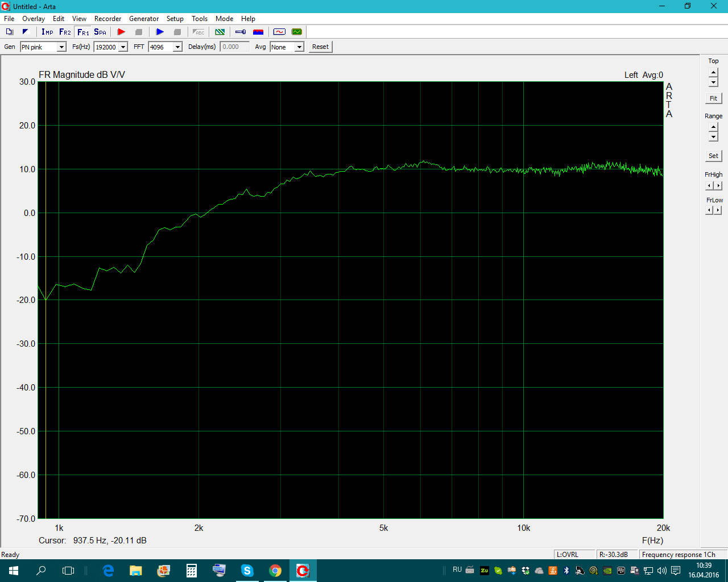Open the Gen signal type dropdown
Screen dimensions: 728x582
pos(61,47)
